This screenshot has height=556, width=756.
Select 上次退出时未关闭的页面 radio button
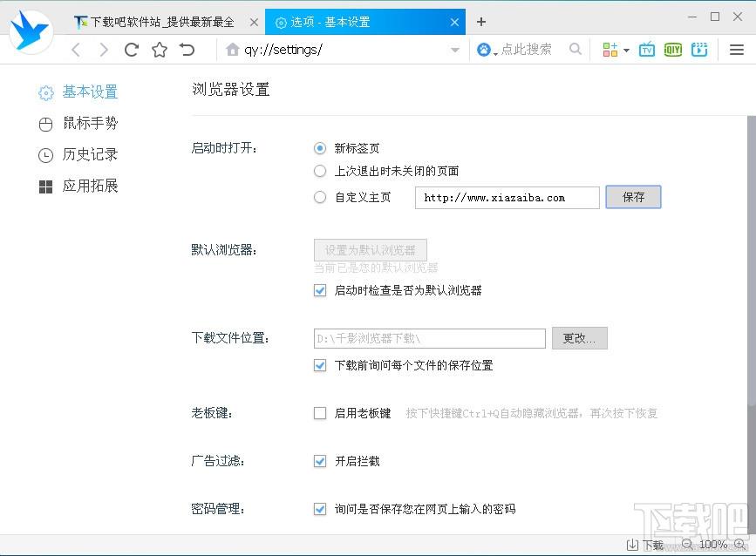pyautogui.click(x=320, y=171)
